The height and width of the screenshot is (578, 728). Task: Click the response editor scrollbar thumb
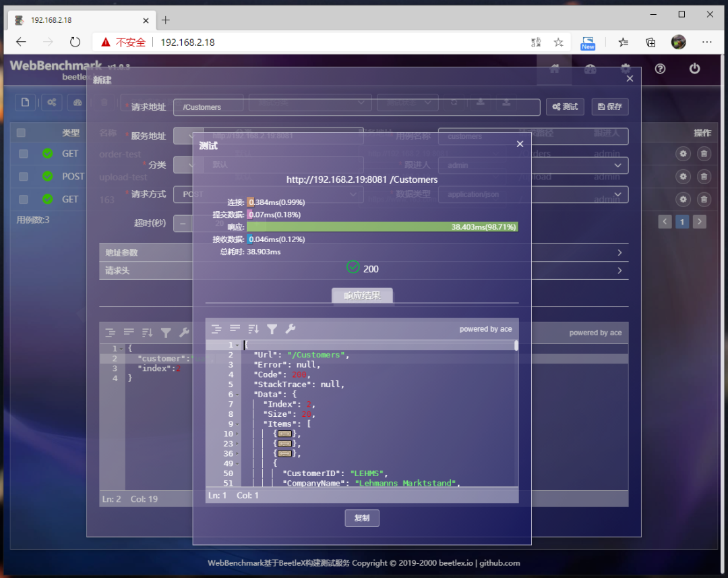[516, 345]
